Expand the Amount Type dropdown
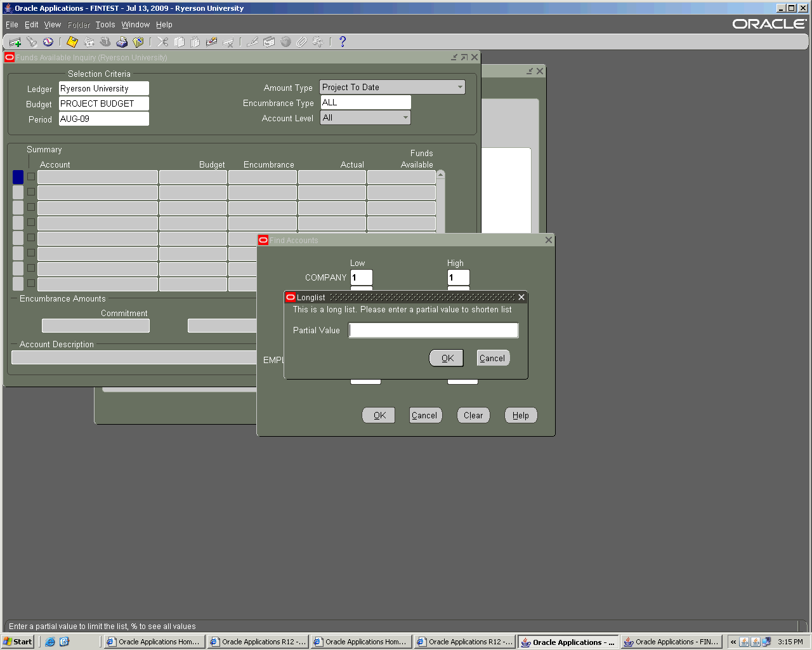The width and height of the screenshot is (812, 650). click(x=460, y=88)
